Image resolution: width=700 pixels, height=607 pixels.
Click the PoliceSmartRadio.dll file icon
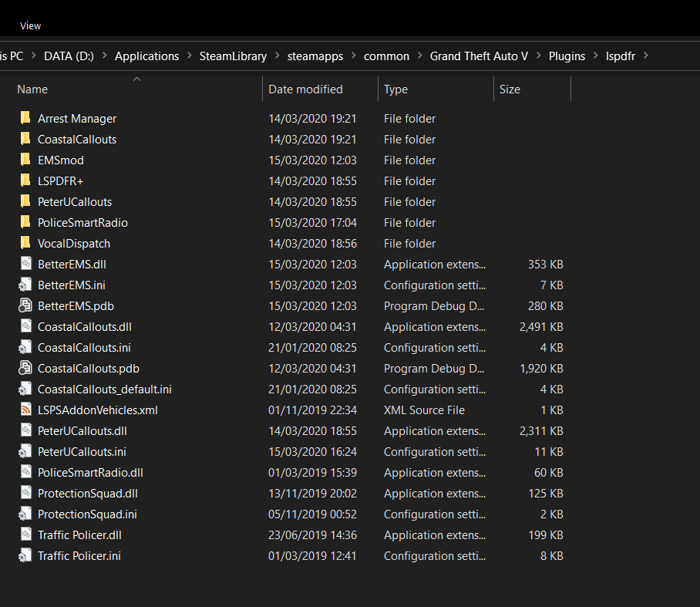pyautogui.click(x=26, y=472)
